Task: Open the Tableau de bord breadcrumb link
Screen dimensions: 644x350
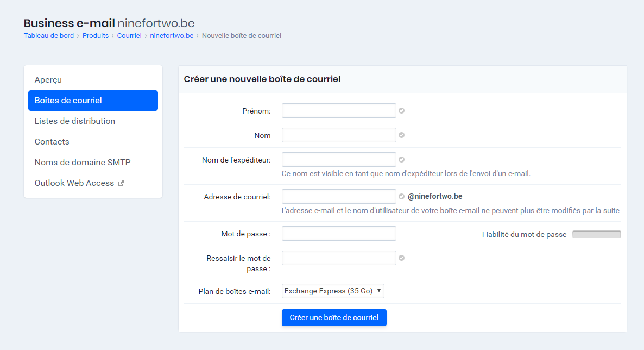Action: pos(48,35)
